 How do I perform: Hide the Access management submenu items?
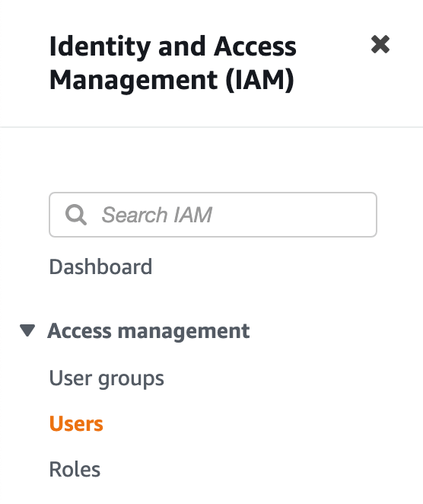[x=27, y=330]
